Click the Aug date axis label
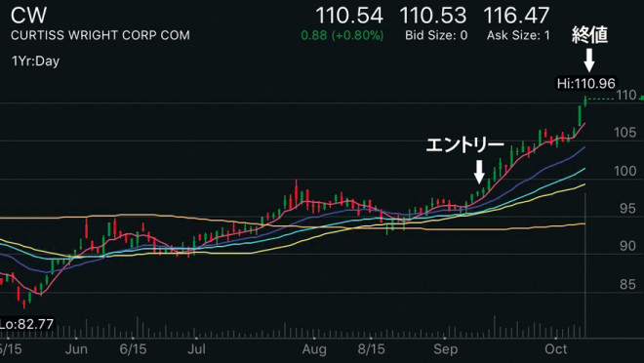644x363 pixels. [314, 349]
